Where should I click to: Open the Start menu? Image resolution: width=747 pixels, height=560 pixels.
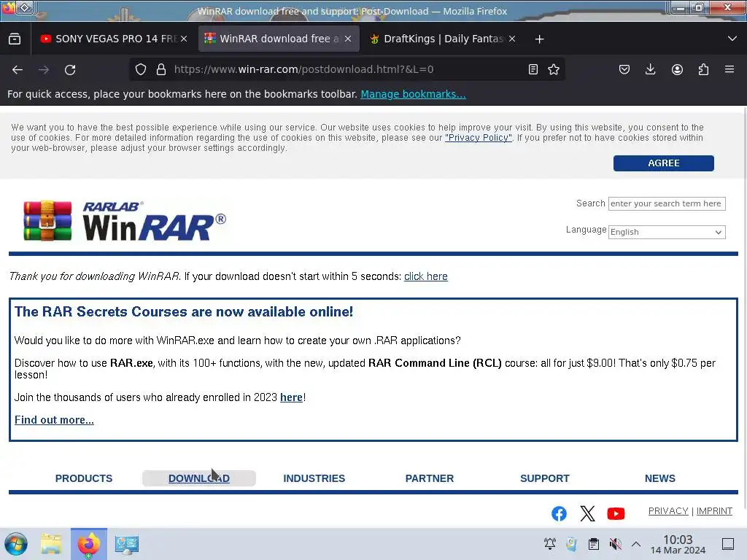16,544
